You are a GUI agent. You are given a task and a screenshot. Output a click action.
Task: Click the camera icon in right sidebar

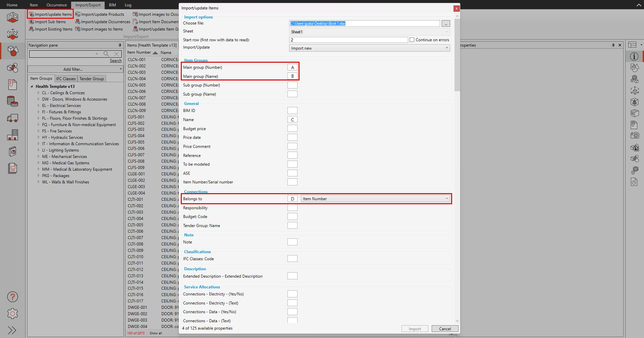point(634,135)
